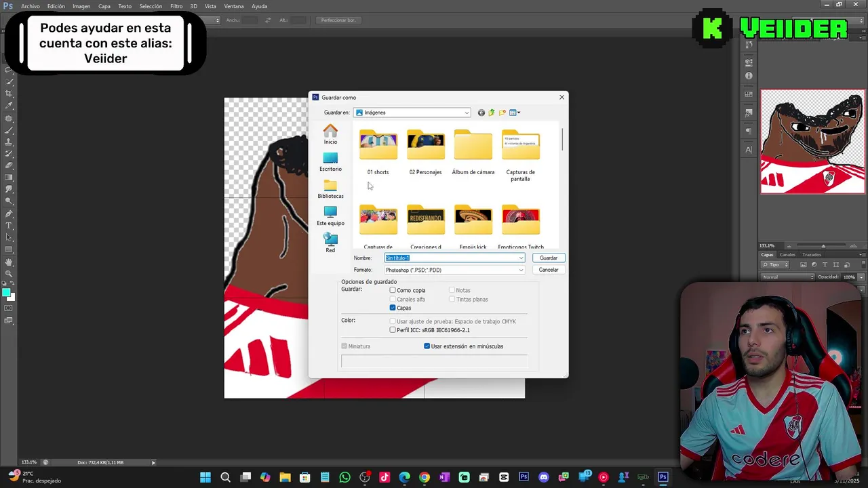Select the Hand tool
This screenshot has height=488, width=868.
coord(9,263)
